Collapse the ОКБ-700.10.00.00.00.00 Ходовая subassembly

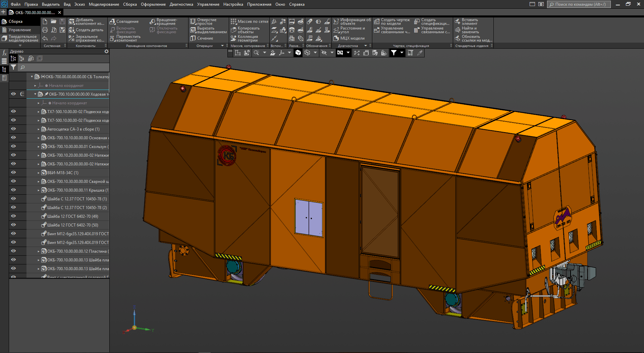(35, 94)
